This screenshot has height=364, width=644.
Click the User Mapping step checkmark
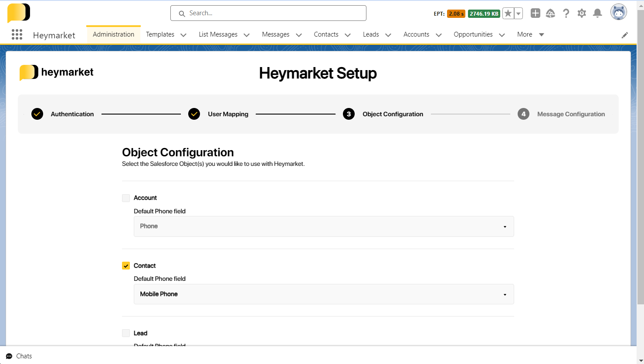coord(194,114)
